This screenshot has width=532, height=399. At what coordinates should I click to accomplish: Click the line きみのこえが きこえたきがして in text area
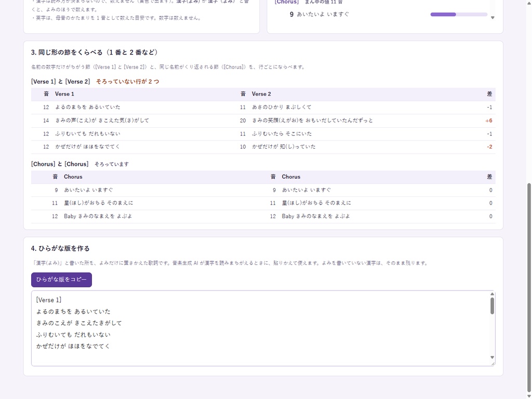click(79, 323)
